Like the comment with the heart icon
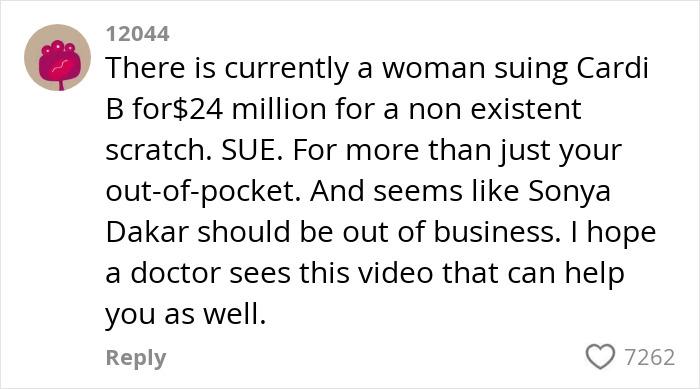700x389 pixels. coord(600,357)
